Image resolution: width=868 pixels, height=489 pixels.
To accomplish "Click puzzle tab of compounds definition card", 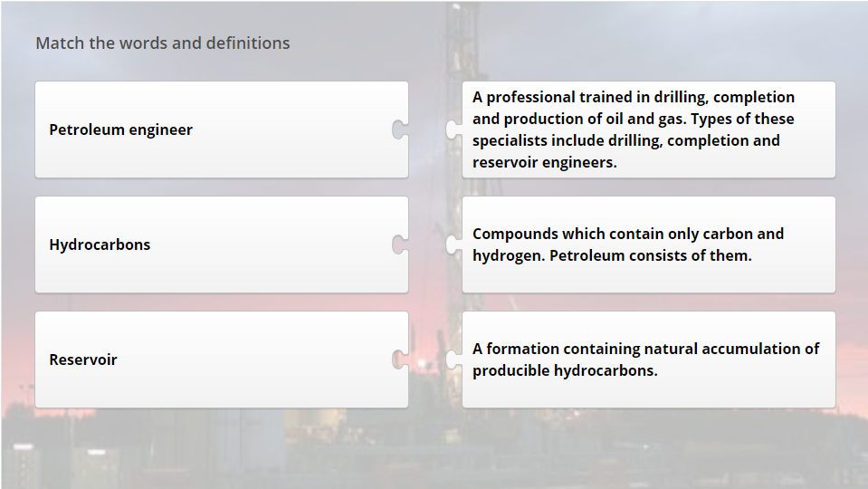I will pyautogui.click(x=454, y=244).
